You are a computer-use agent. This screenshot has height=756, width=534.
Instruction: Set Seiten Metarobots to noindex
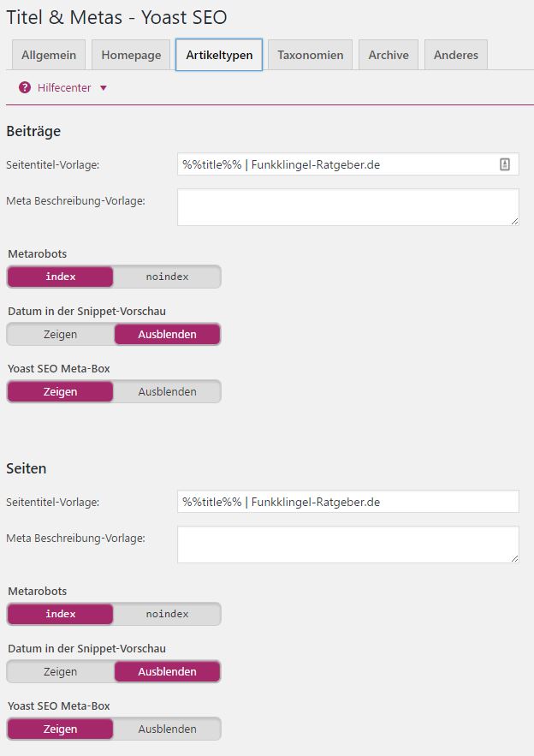pyautogui.click(x=167, y=614)
